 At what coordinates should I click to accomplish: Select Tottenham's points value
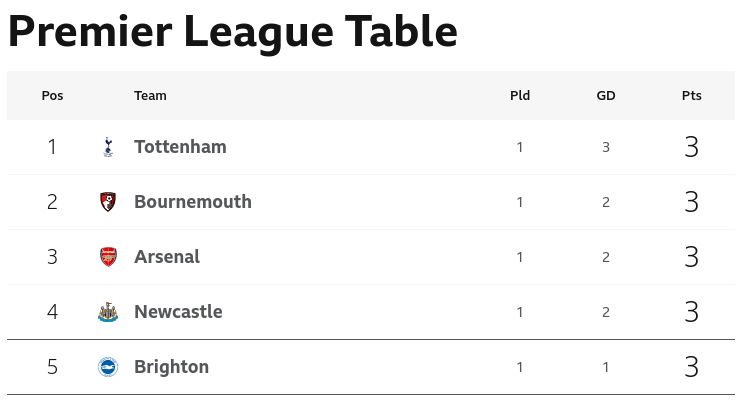(x=692, y=147)
